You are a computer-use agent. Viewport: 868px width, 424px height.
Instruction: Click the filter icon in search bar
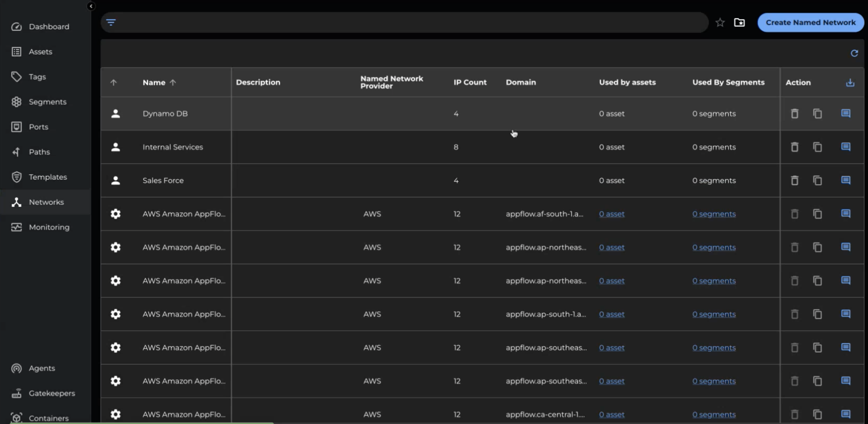(111, 22)
